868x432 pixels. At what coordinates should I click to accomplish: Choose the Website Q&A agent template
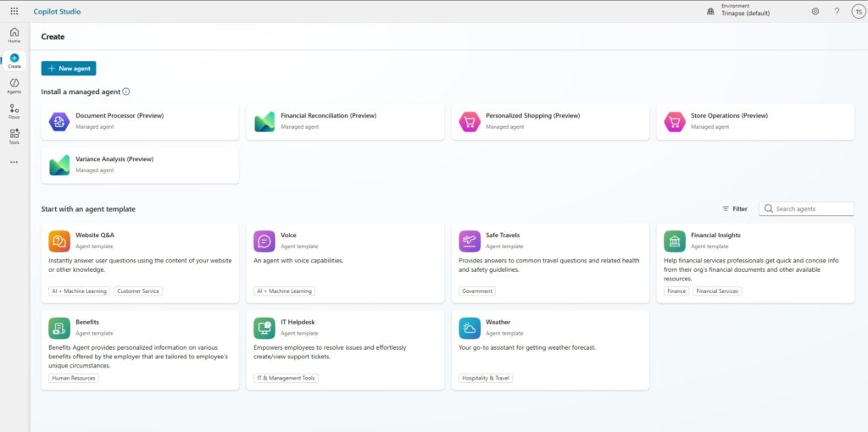(140, 263)
